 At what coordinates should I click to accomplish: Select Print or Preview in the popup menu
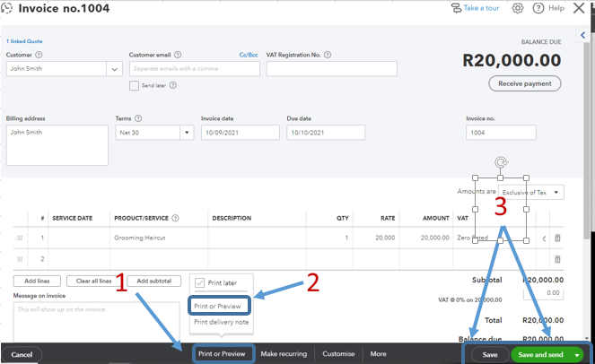tap(217, 306)
